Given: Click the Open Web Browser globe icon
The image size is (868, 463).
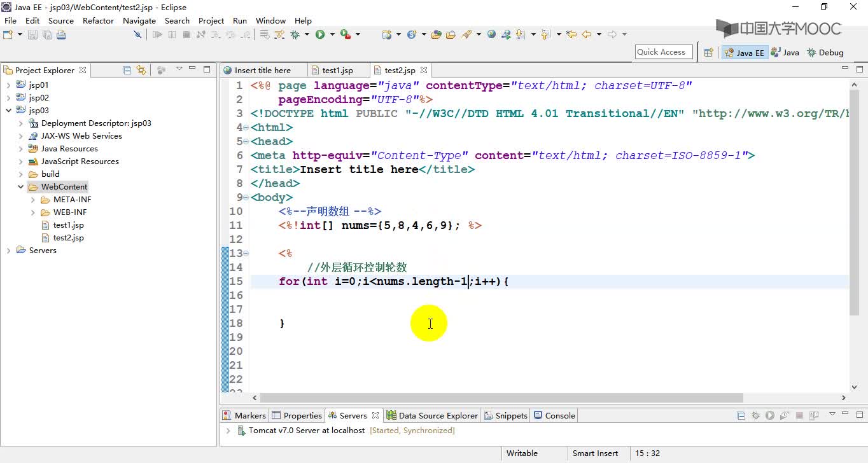Looking at the screenshot, I should [491, 34].
